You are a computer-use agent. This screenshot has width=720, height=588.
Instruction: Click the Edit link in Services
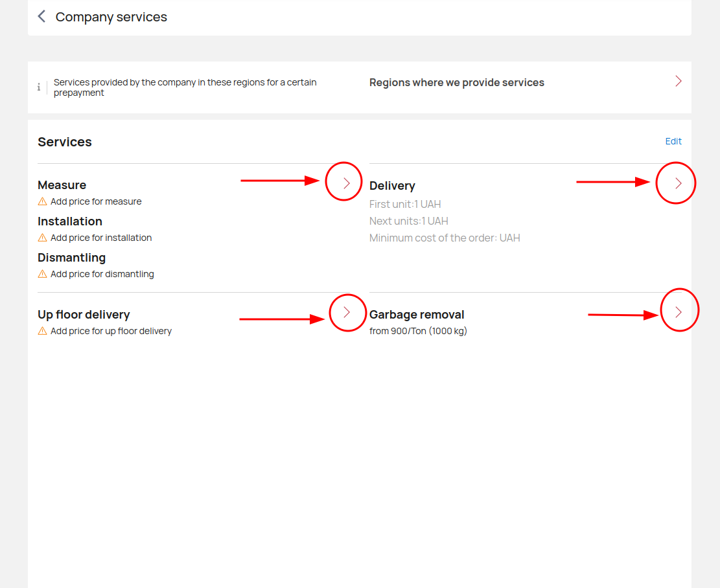[x=673, y=141]
